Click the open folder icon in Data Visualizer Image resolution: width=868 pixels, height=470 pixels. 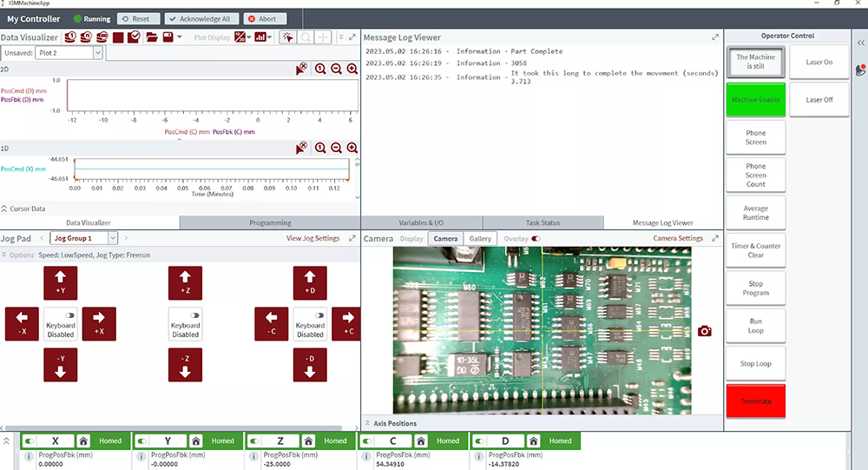(x=151, y=37)
